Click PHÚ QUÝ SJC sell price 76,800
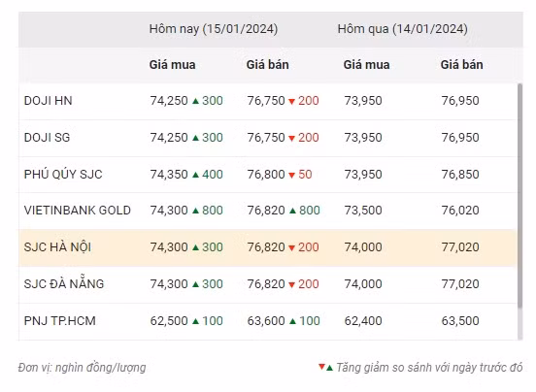The height and width of the screenshot is (392, 536). 266,175
